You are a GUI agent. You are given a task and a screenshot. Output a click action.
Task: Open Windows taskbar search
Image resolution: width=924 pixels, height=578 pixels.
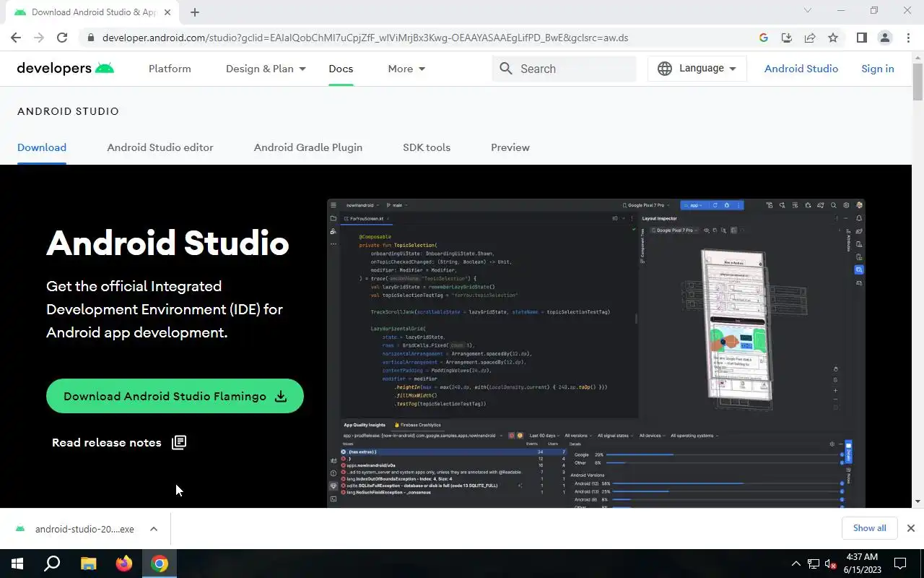coord(52,564)
